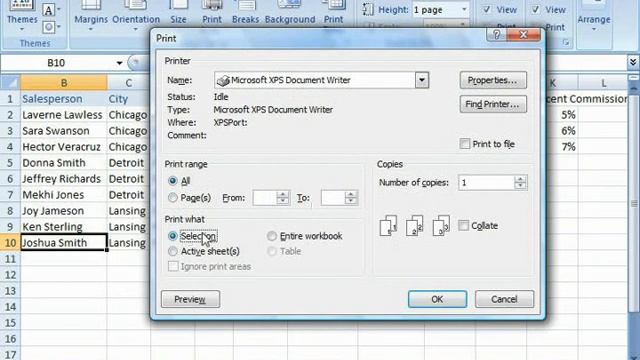
Task: Click Cancel in the Print dialog
Action: pyautogui.click(x=504, y=299)
